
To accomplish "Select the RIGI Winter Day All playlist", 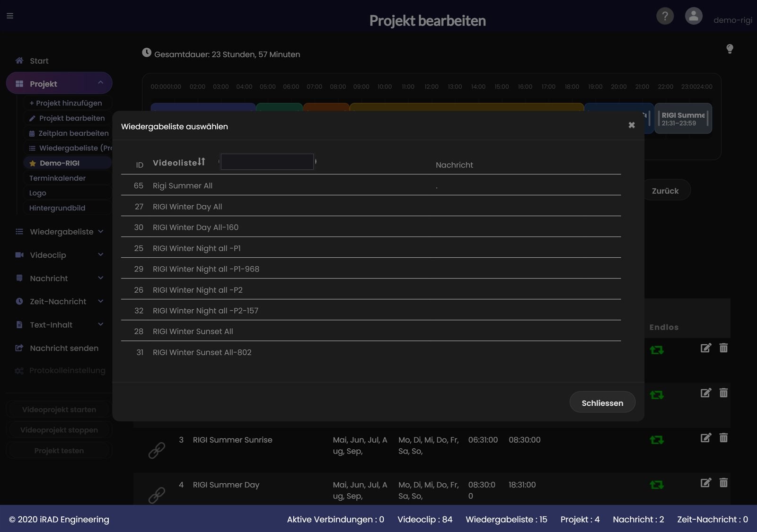I will click(x=371, y=206).
